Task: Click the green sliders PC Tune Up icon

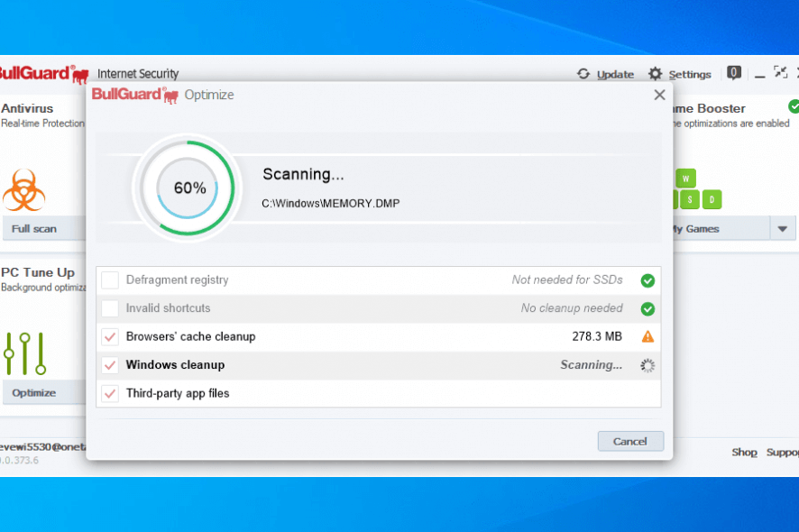Action: (x=25, y=353)
